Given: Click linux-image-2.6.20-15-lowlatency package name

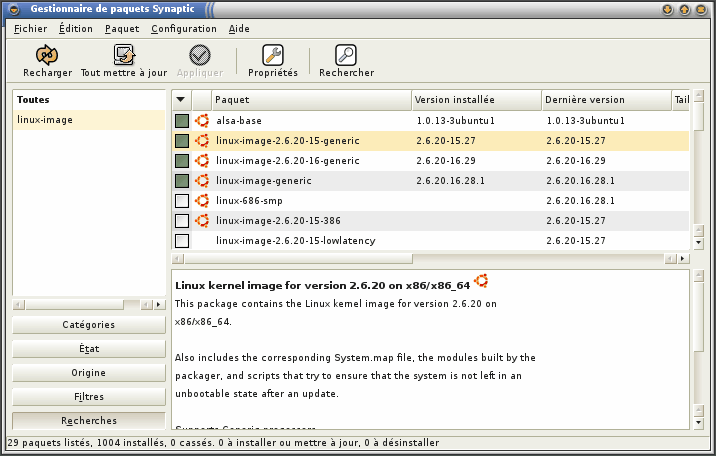Looking at the screenshot, I should pos(295,241).
